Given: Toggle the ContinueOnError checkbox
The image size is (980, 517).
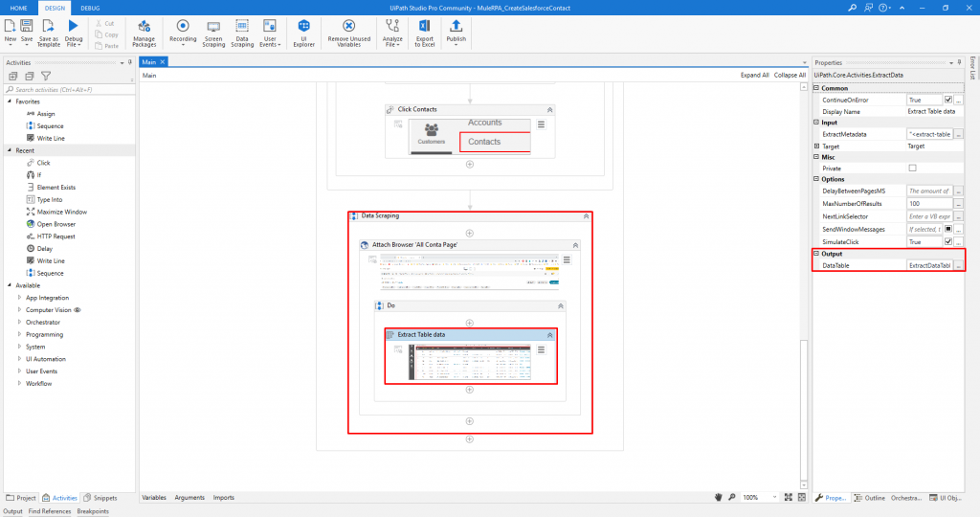Looking at the screenshot, I should 948,100.
